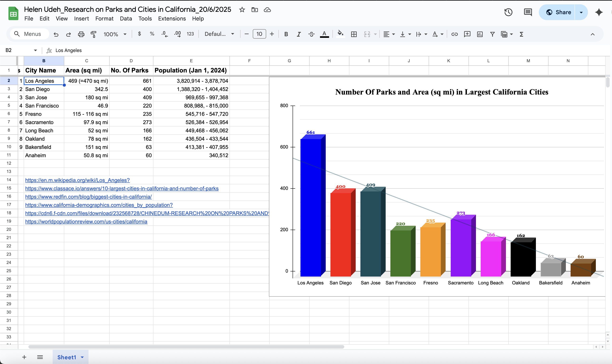Image resolution: width=612 pixels, height=364 pixels.
Task: Click the horizontal scrollbar
Action: tap(186, 347)
